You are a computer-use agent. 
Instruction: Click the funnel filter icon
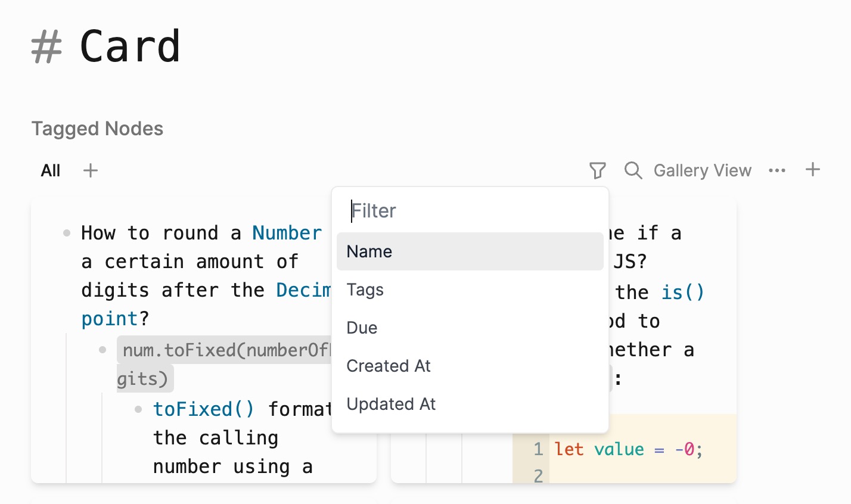pos(597,170)
